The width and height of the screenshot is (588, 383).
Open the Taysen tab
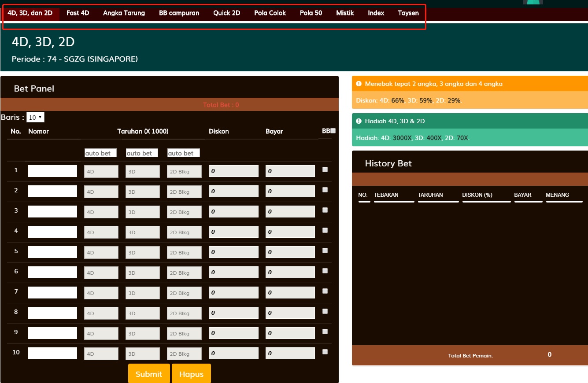[408, 13]
